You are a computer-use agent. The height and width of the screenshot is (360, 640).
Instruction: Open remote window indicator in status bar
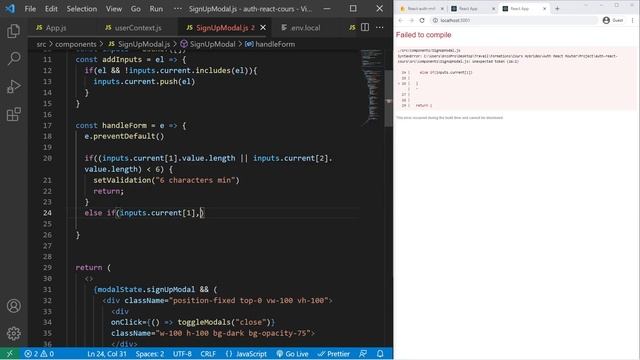pos(9,354)
